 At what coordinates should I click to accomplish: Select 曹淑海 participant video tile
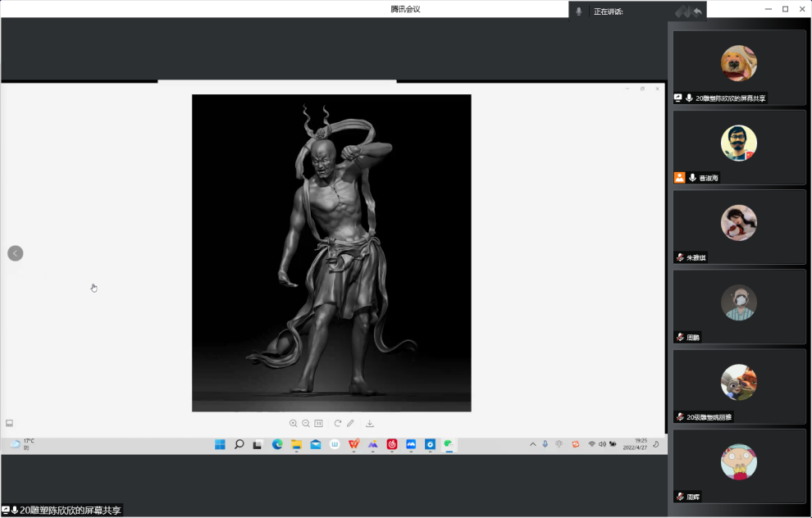pos(739,146)
